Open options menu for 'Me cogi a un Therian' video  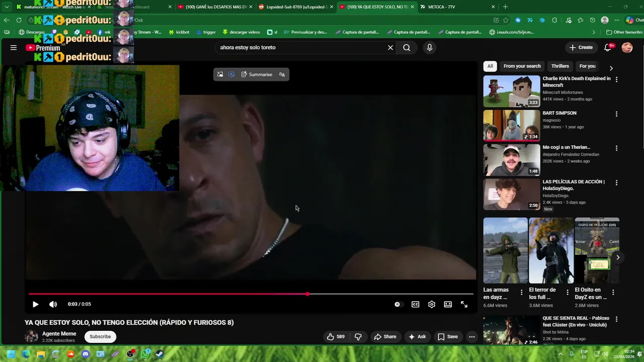coord(616,148)
